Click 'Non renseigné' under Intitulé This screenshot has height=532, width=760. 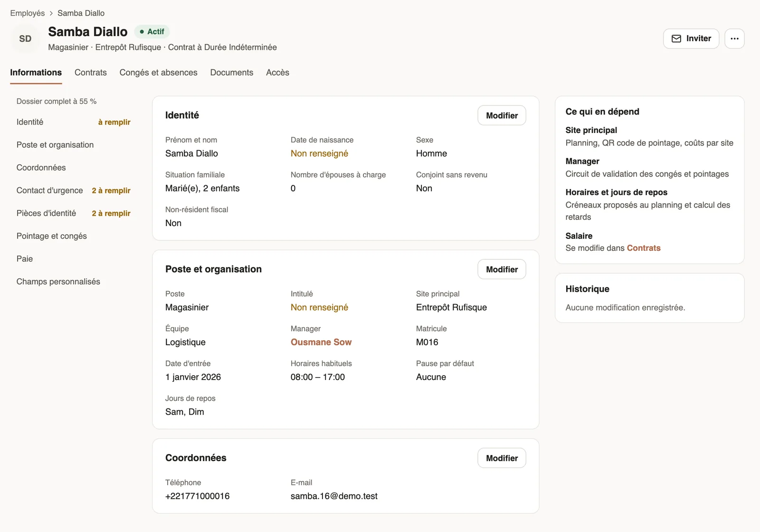click(x=319, y=307)
